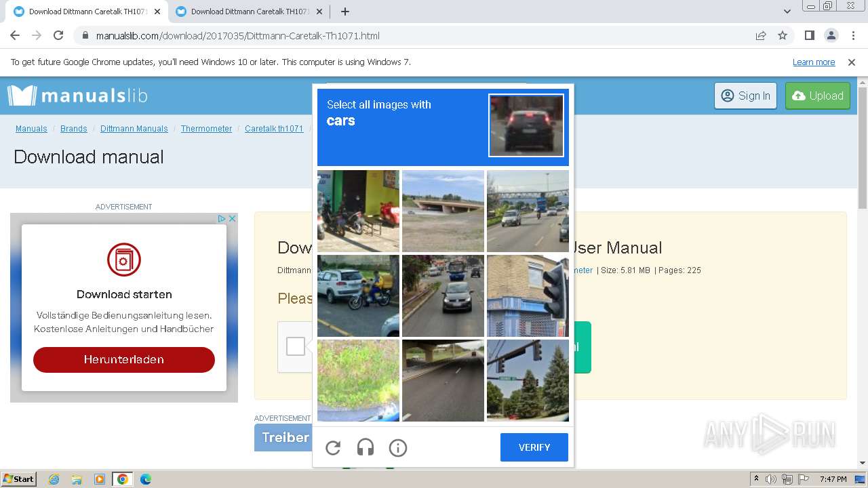Select captcha tile with traffic light by brick building
The image size is (868, 488).
(x=528, y=296)
